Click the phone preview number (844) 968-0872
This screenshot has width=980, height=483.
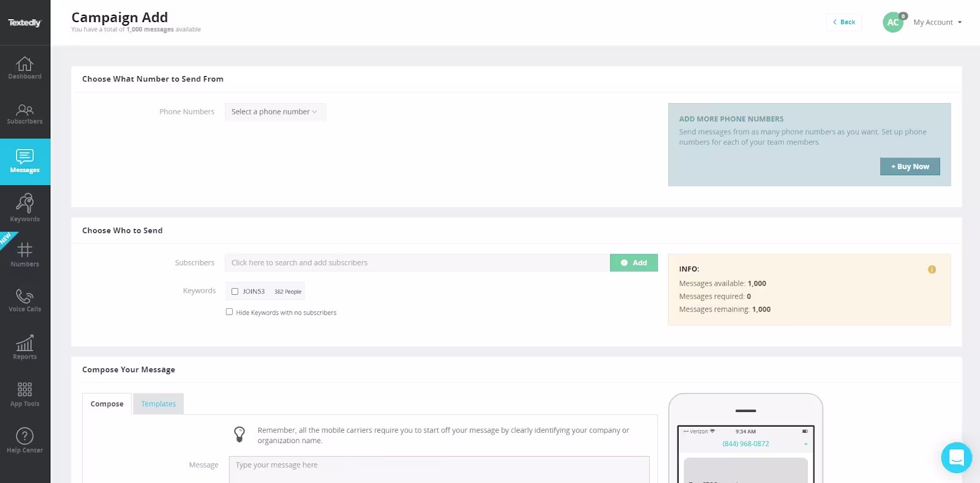[745, 444]
